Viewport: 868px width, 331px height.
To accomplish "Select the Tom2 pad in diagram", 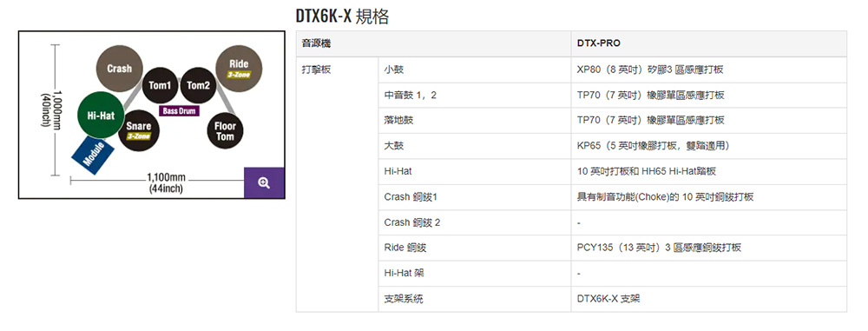I will click(x=198, y=85).
